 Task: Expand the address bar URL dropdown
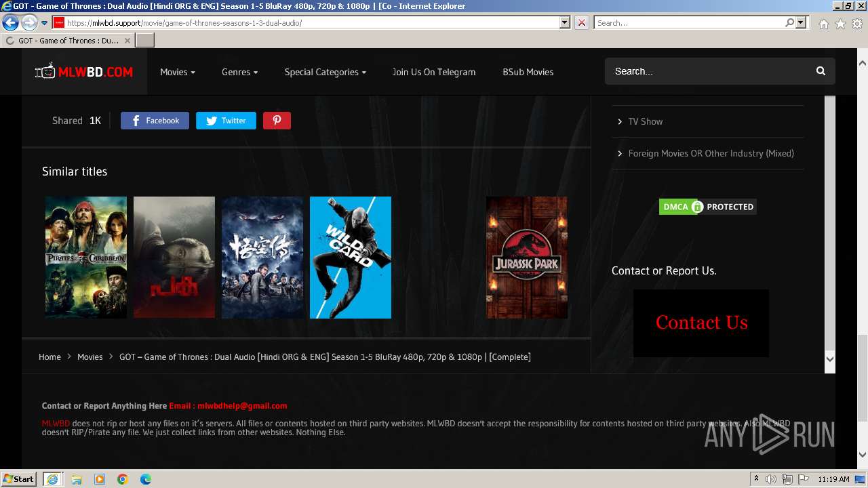(565, 22)
